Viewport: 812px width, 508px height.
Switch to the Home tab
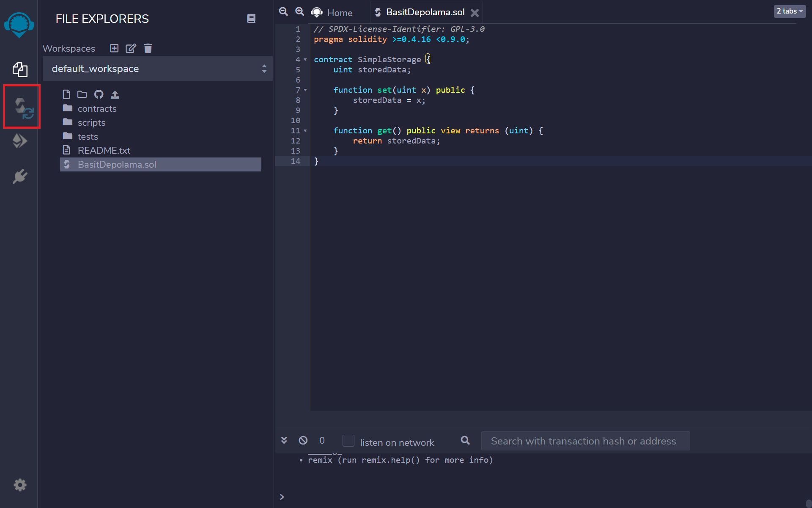click(x=332, y=13)
